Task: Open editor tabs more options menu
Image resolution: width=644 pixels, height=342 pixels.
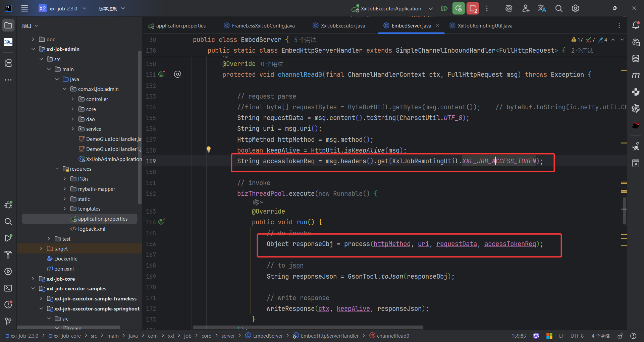Action: (x=619, y=25)
